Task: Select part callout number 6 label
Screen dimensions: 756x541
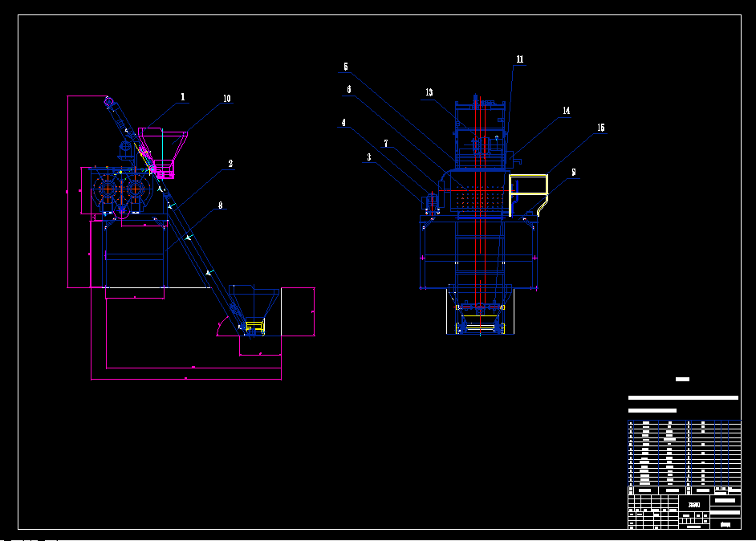Action: [x=349, y=89]
